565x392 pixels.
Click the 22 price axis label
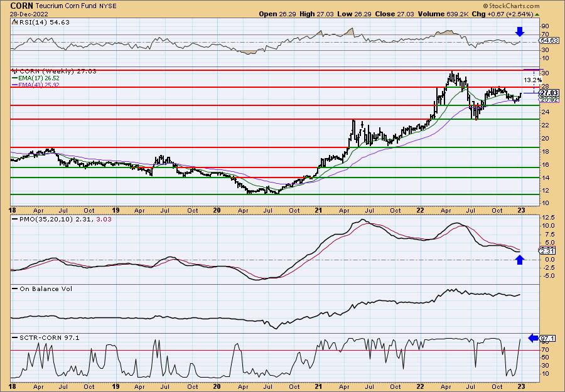[x=545, y=125]
